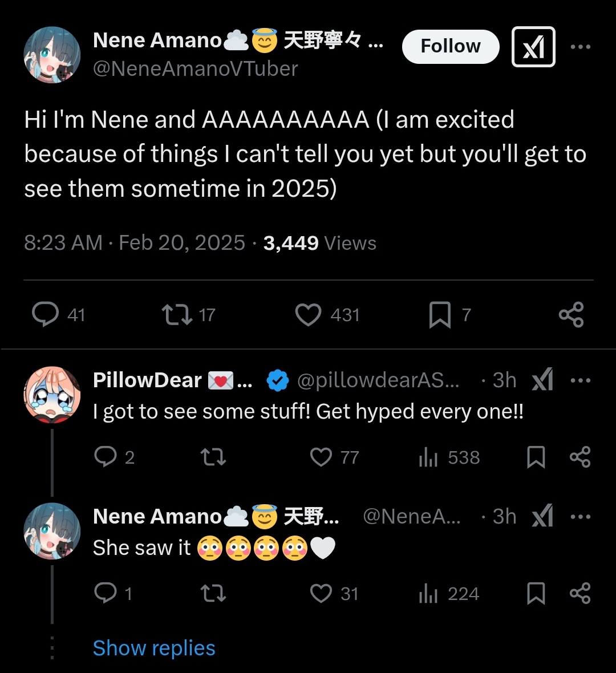Screen dimensions: 616x673
Task: Reply to Nene Amano's main post
Action: point(46,314)
